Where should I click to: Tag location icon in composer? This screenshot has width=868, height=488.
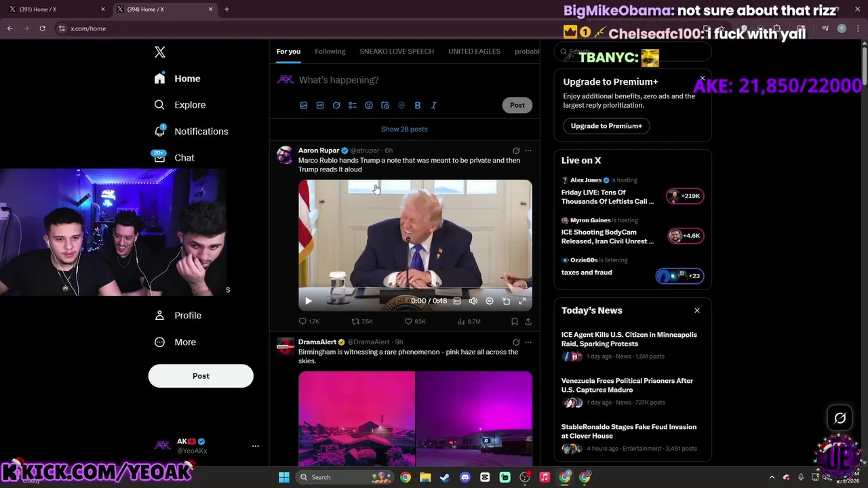(401, 105)
